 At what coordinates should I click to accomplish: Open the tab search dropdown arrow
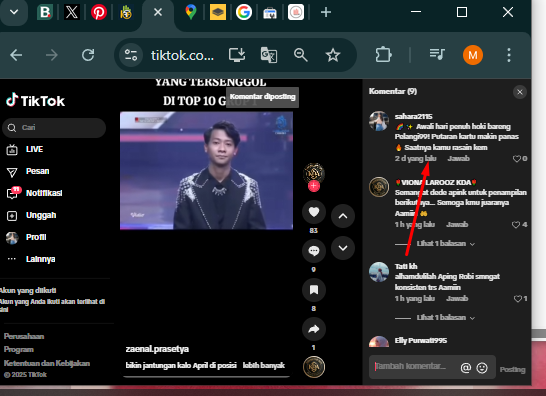[14, 13]
